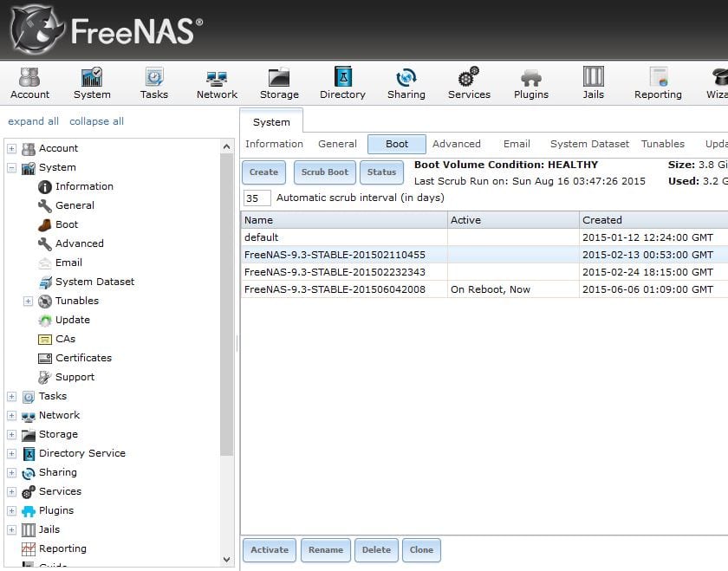
Task: Click the FreeNAS logo
Action: (106, 30)
